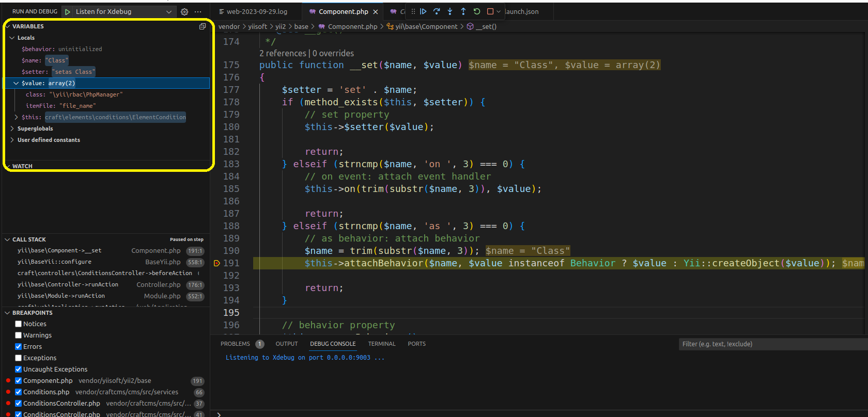Click the class icon in breadcrumb yii\base\Component
868x417 pixels.
coord(390,26)
